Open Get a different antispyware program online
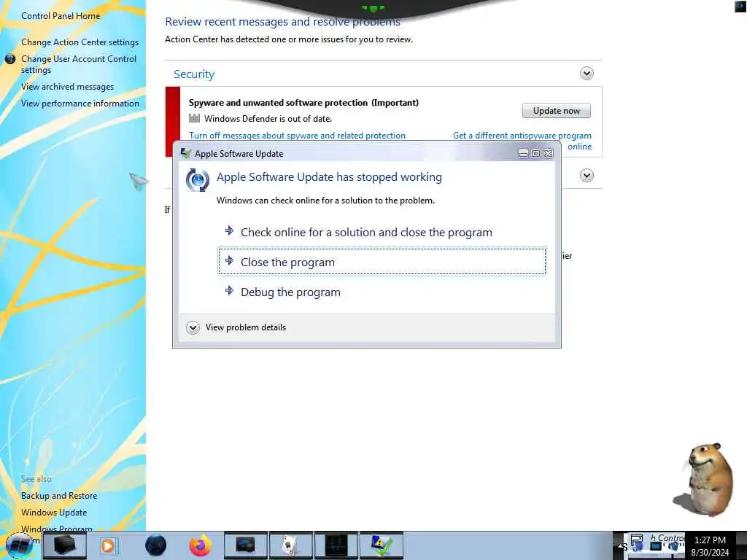The height and width of the screenshot is (560, 747). (x=522, y=141)
